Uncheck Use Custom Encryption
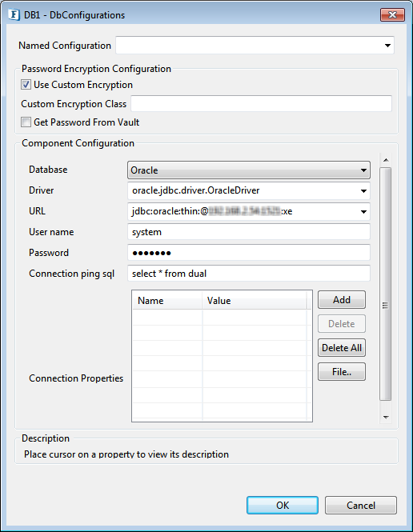The width and height of the screenshot is (413, 532). [x=26, y=85]
